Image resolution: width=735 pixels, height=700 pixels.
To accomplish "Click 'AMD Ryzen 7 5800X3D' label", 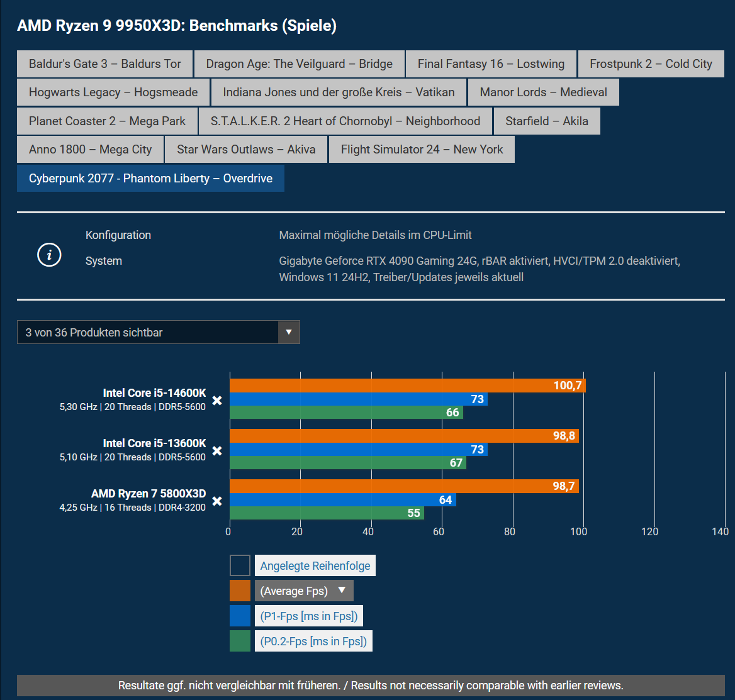I will 149,494.
